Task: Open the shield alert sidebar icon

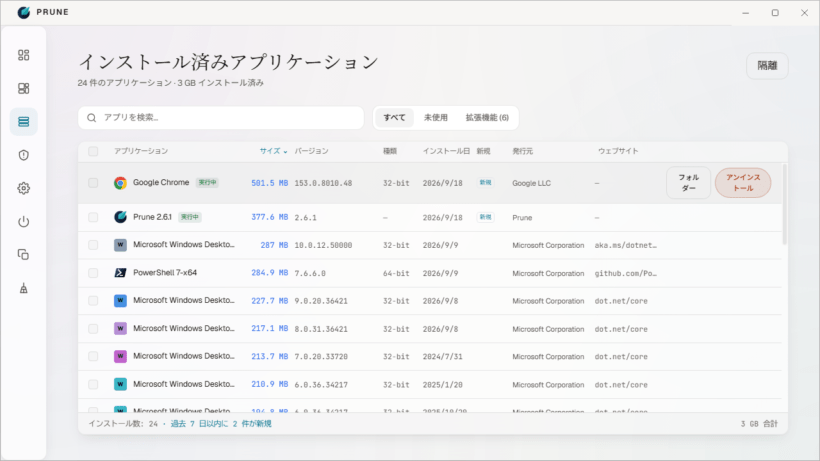Action: click(24, 155)
